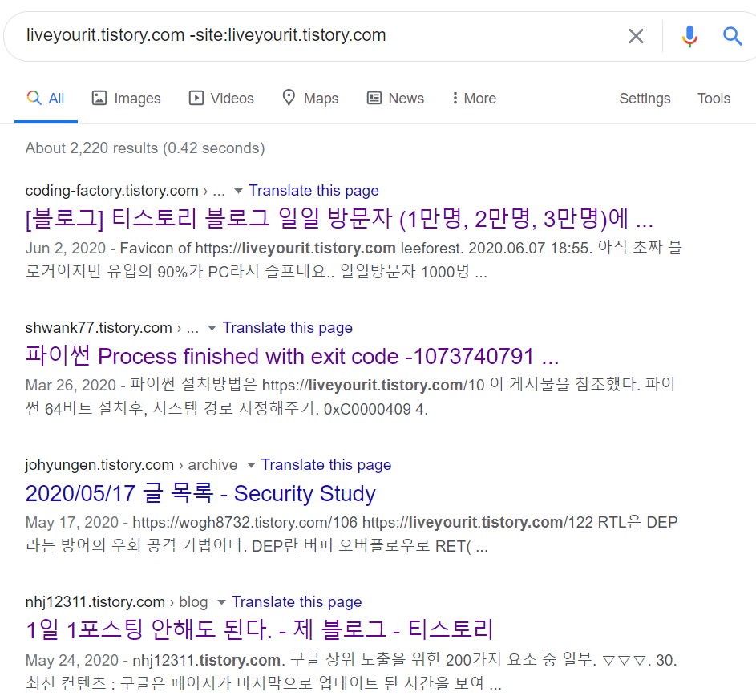This screenshot has height=700, width=756.
Task: Switch to the Images tab
Action: pos(127,99)
